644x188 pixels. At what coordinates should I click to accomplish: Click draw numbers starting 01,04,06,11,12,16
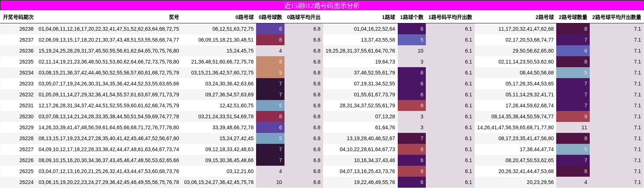pyautogui.click(x=109, y=29)
